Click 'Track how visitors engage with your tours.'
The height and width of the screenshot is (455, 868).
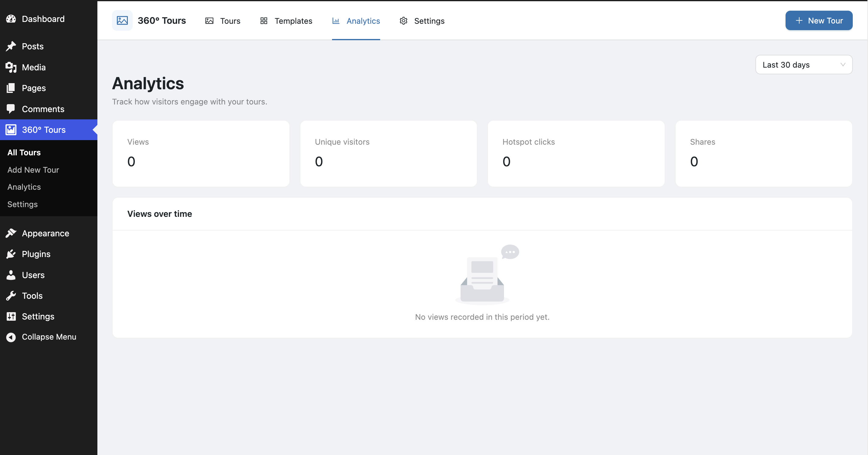tap(190, 101)
